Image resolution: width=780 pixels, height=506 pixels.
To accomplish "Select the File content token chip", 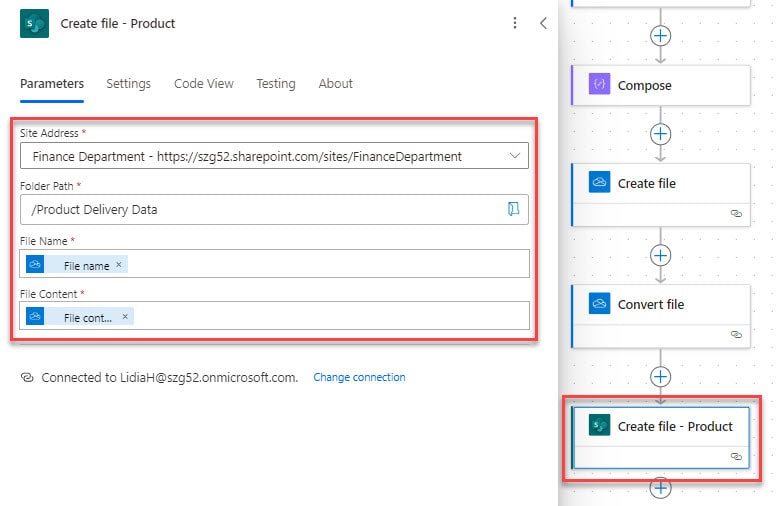I will coord(80,316).
